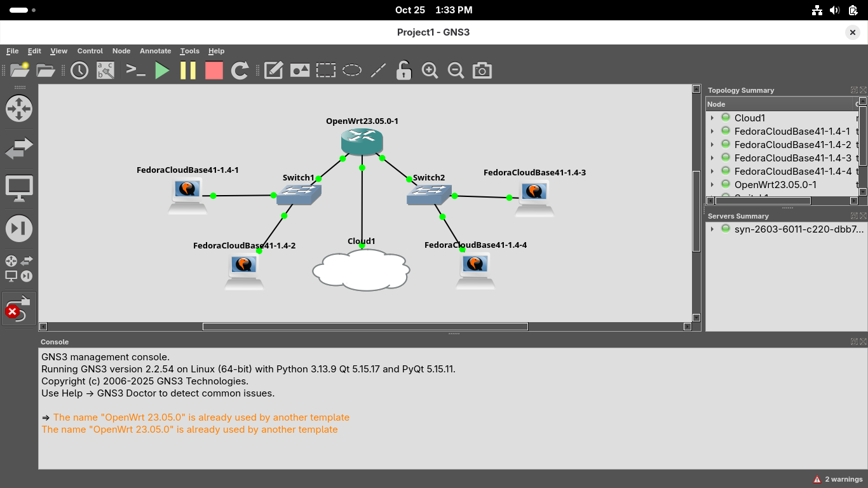Select the add a link cable tool
868x488 pixels.
coord(19,309)
